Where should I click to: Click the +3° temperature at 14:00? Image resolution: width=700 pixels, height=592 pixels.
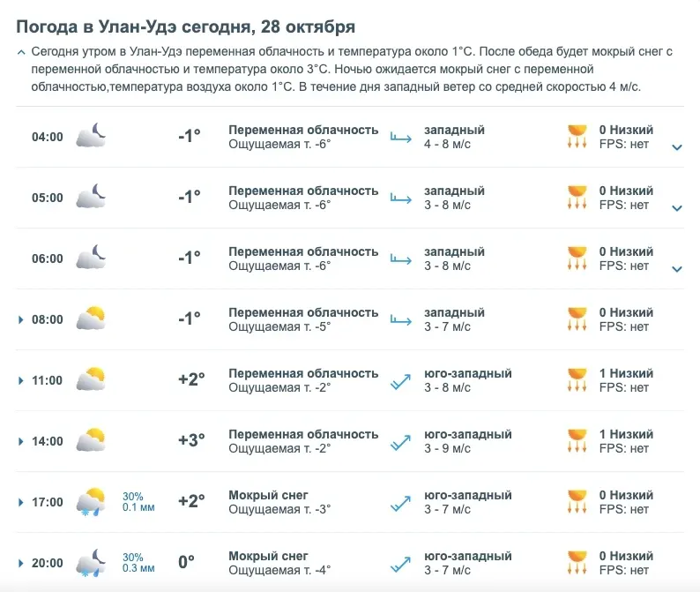[191, 440]
